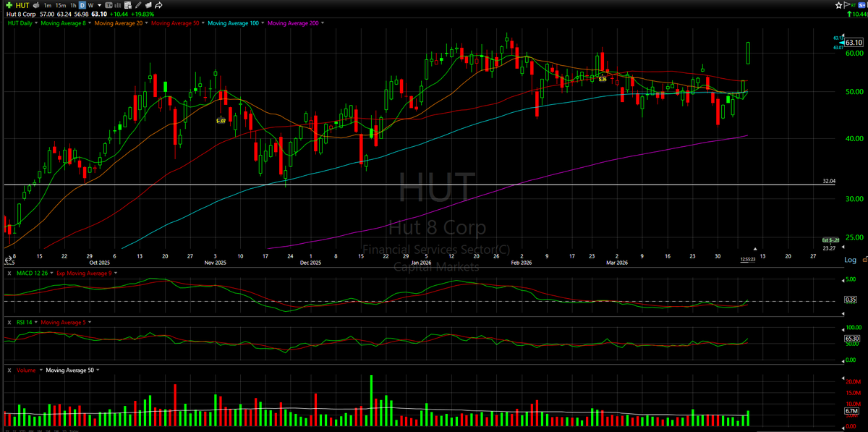
Task: Click the share arrow icon
Action: (158, 5)
